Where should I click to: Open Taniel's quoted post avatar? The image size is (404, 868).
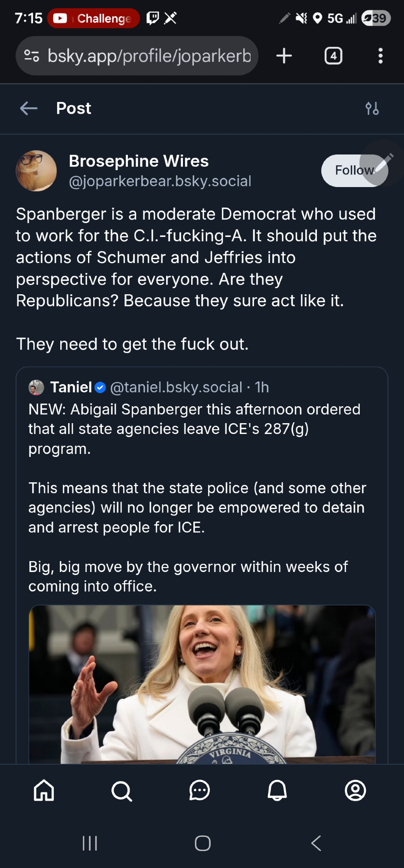click(x=36, y=387)
